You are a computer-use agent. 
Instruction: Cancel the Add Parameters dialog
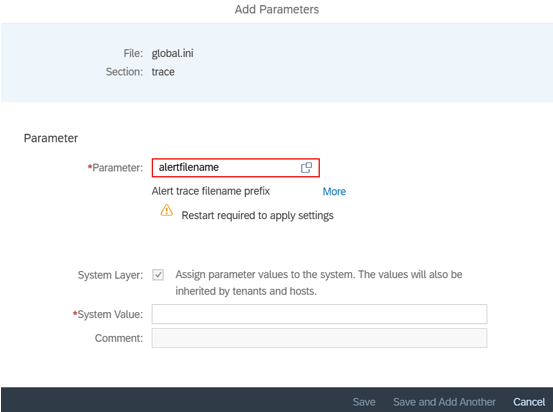coord(529,402)
